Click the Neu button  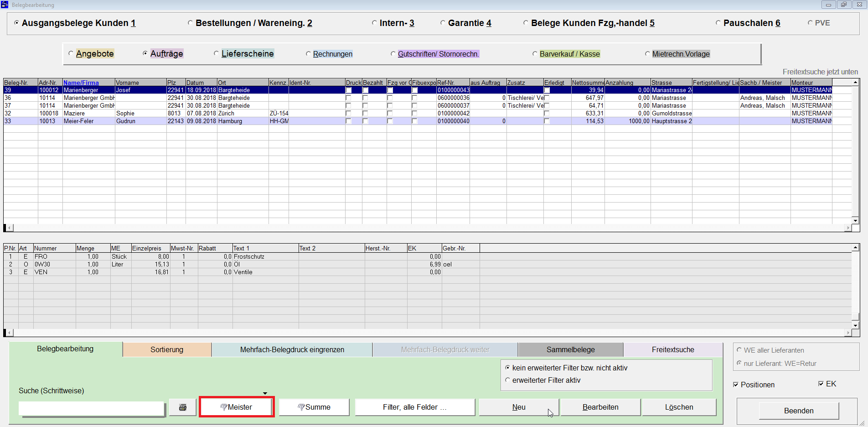[x=519, y=407]
